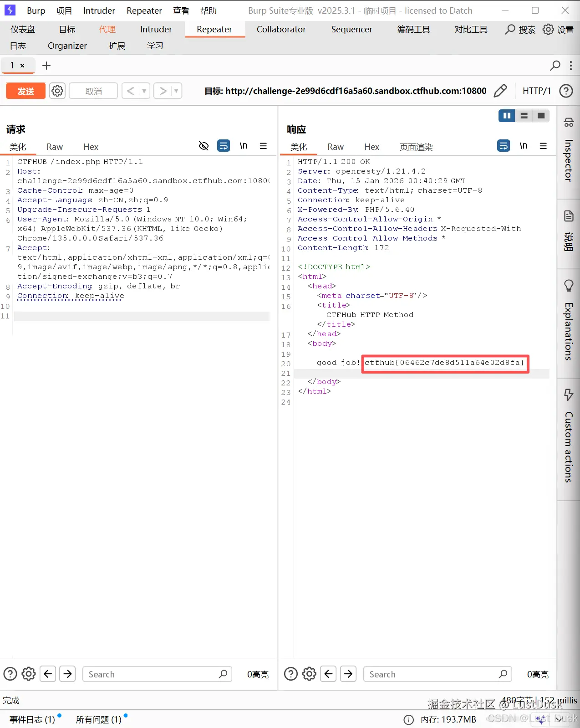Image resolution: width=580 pixels, height=728 pixels.
Task: Add a new Repeater tab with plus
Action: pos(46,66)
